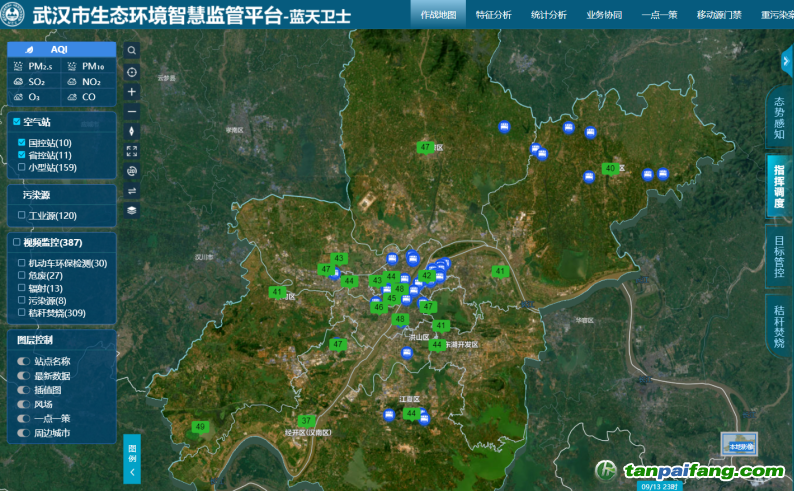Click the map search magnifier icon

click(132, 50)
